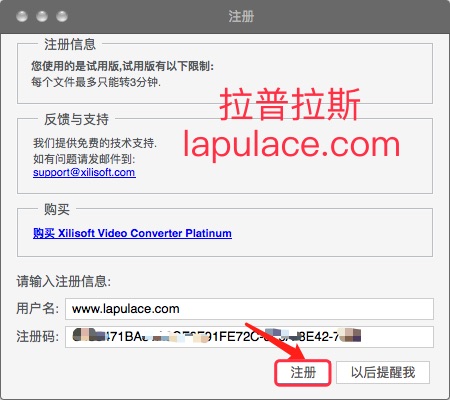Choose 以后提醒我 to be reminded later
This screenshot has width=450, height=400.
[x=383, y=372]
